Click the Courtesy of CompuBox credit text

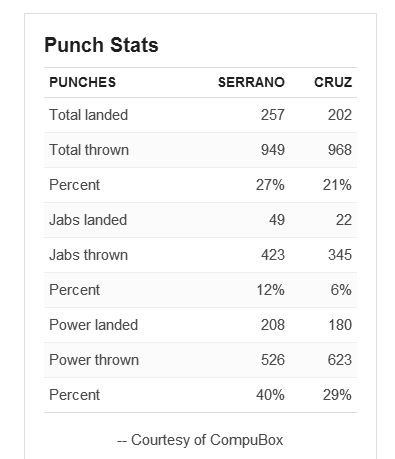coord(200,440)
